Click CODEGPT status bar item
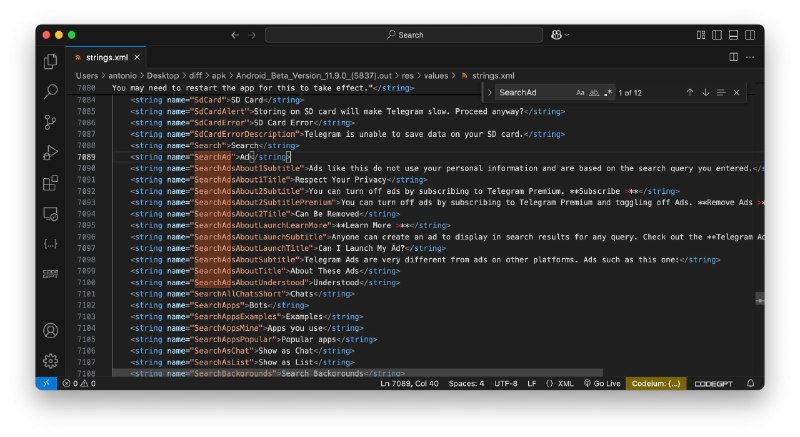Viewport: 800px width, 437px height. coord(713,383)
